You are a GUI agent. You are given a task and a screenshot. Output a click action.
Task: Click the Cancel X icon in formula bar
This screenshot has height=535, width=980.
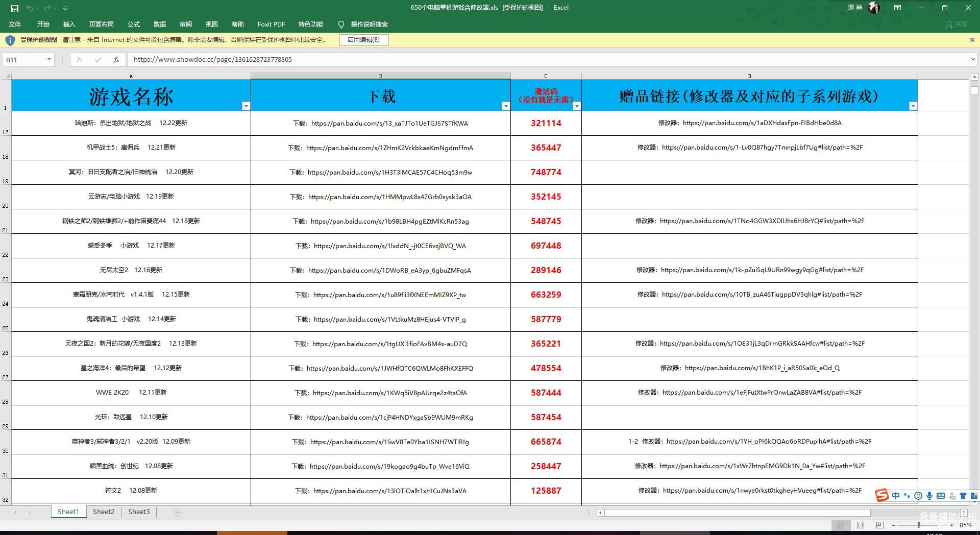(79, 60)
